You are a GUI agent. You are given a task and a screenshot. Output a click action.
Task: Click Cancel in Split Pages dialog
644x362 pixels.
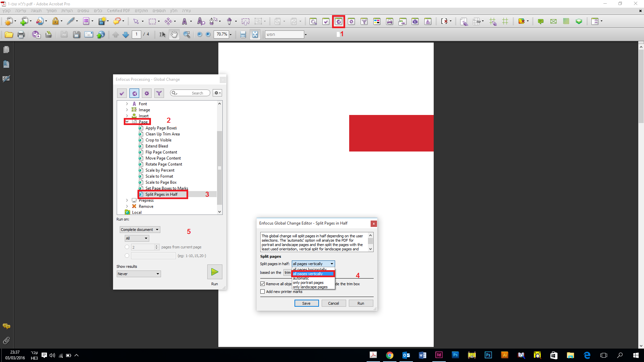(333, 303)
